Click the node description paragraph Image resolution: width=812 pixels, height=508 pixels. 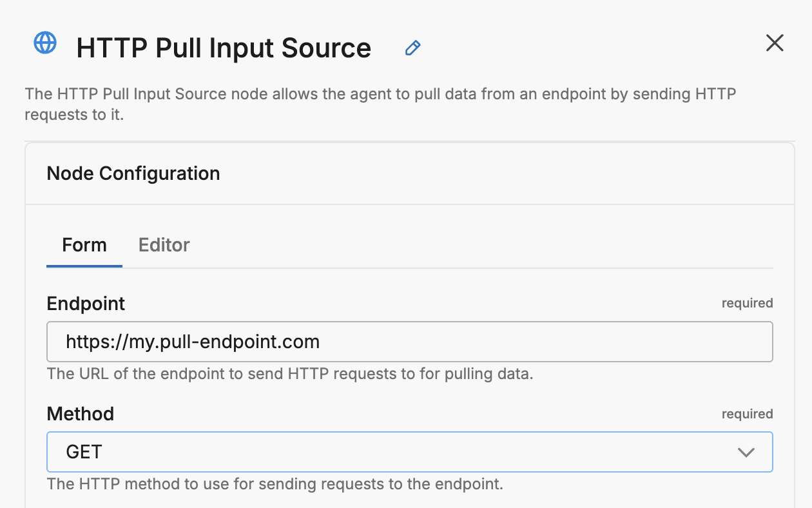click(x=380, y=104)
